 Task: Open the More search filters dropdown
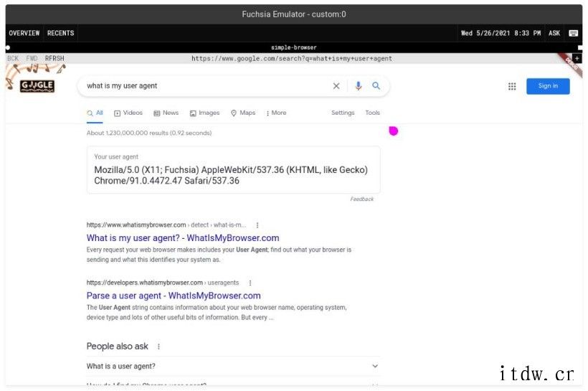tap(276, 113)
